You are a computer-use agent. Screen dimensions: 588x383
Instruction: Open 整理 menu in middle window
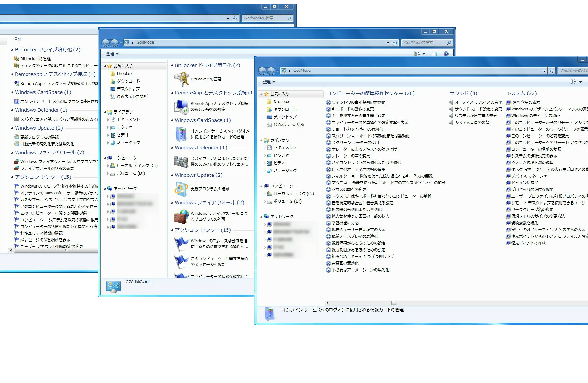112,54
